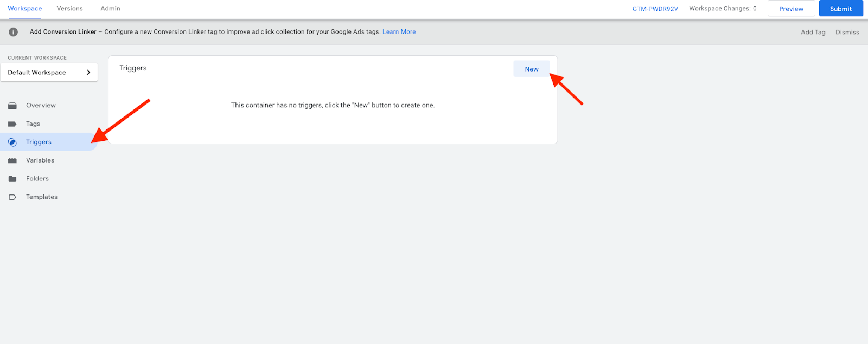Click the GTM-PWDR92V container ID link
The height and width of the screenshot is (344, 868).
655,9
